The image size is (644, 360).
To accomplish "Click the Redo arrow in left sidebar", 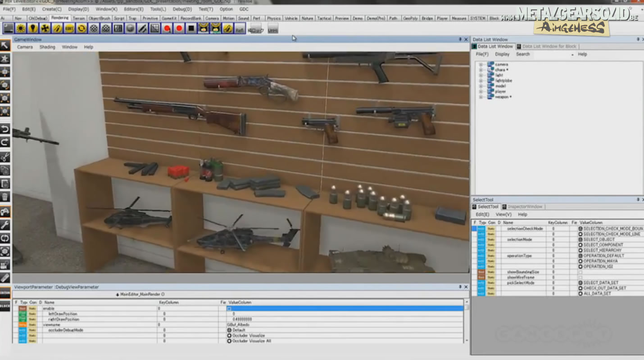I will (x=5, y=142).
